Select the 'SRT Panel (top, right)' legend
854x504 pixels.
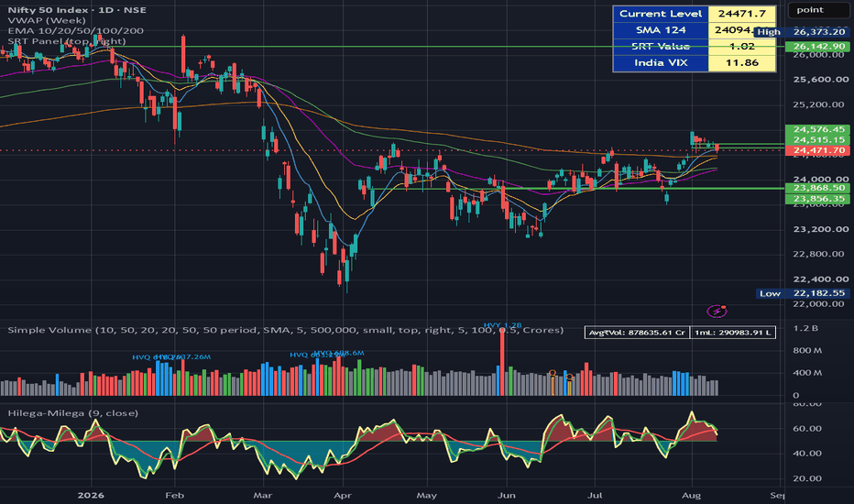tap(67, 41)
